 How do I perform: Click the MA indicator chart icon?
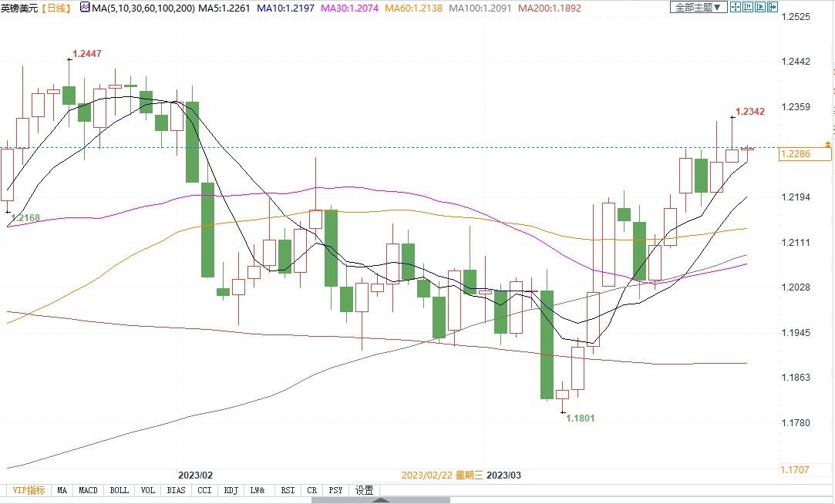[85, 8]
